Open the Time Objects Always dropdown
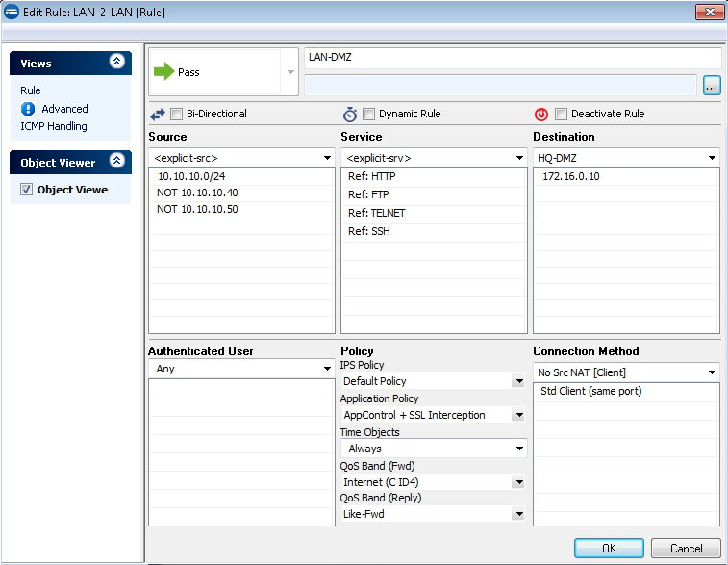 pyautogui.click(x=519, y=449)
